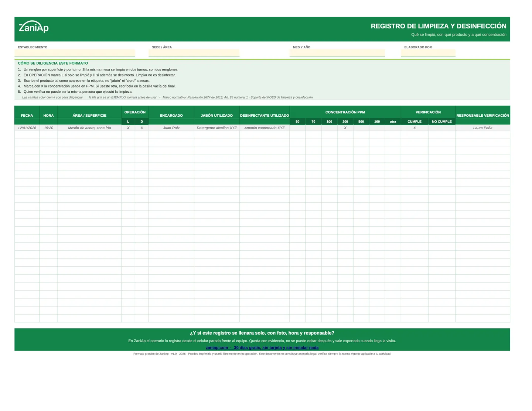Click the RESPONSABLE VERIFICACIÓN column header

(483, 116)
